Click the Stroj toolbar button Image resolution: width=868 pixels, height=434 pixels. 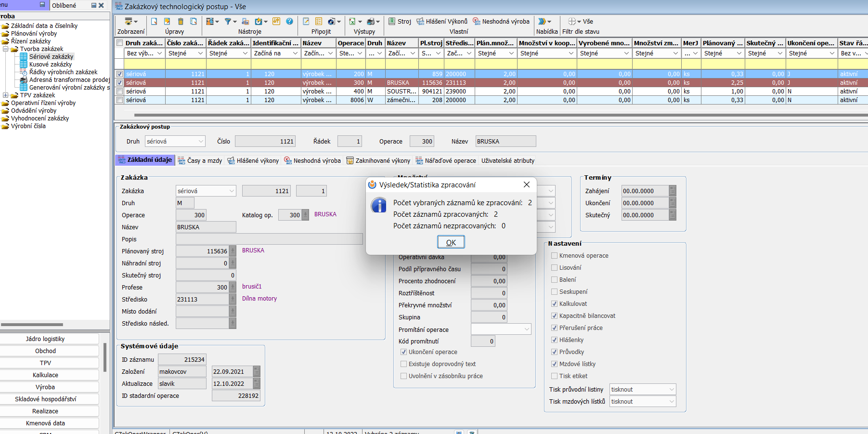pos(400,21)
